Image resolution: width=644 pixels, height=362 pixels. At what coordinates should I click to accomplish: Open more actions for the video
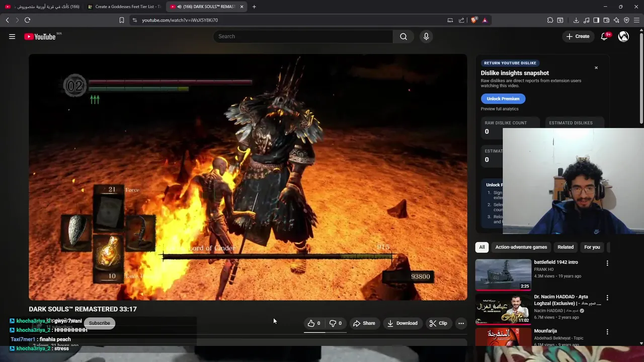(461, 323)
